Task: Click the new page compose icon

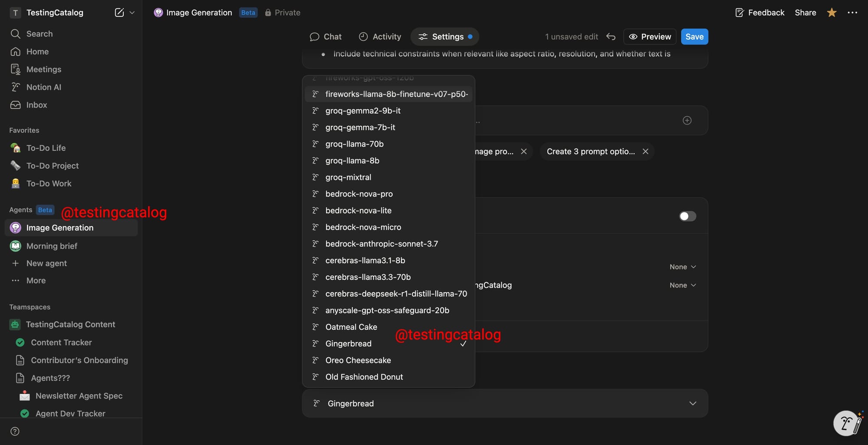Action: [x=119, y=13]
